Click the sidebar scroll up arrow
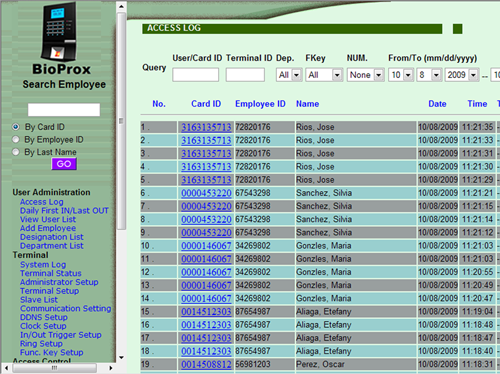The width and height of the screenshot is (500, 374). point(121,6)
